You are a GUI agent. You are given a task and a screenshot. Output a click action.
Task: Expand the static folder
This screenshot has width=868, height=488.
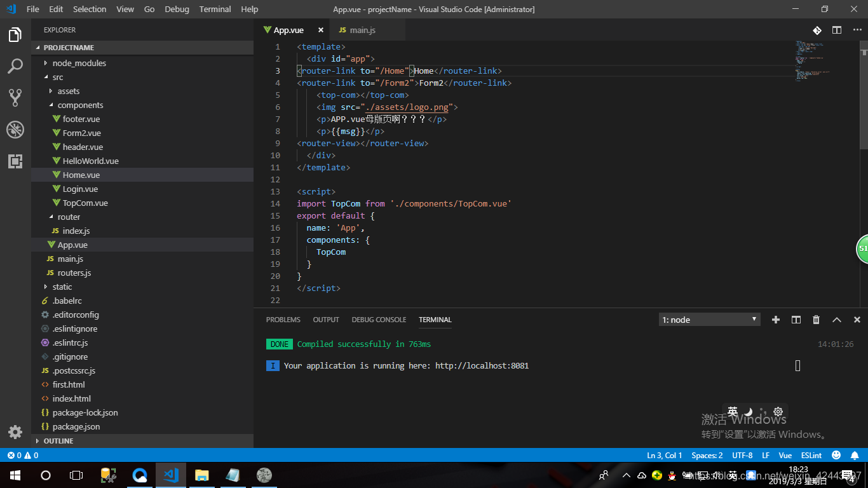pyautogui.click(x=142, y=287)
